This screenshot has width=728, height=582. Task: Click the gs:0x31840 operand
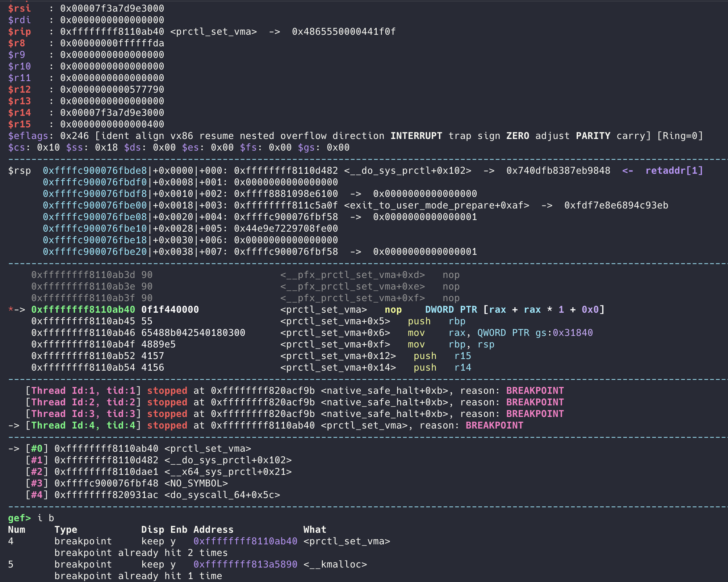tap(564, 333)
